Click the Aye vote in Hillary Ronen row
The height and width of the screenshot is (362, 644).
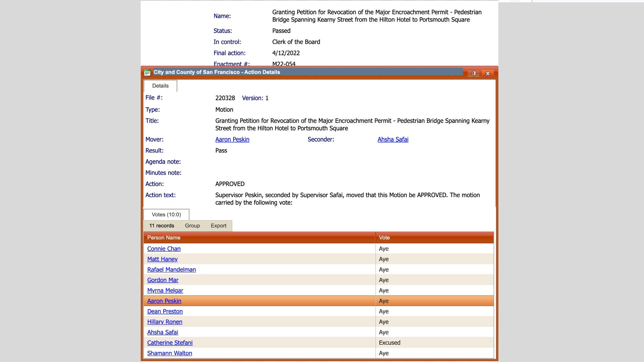[383, 322]
